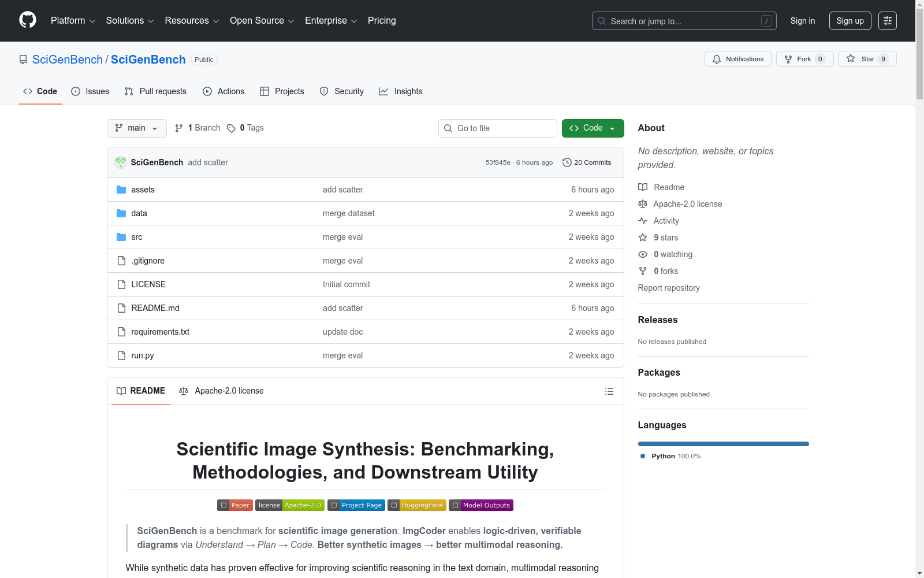Open the Project Page badge
924x578 pixels.
tap(356, 505)
